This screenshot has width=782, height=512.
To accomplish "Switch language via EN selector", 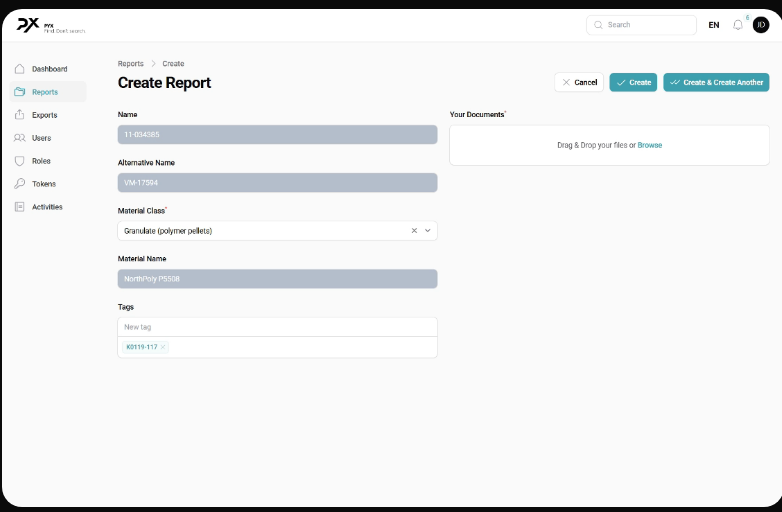I will point(714,25).
